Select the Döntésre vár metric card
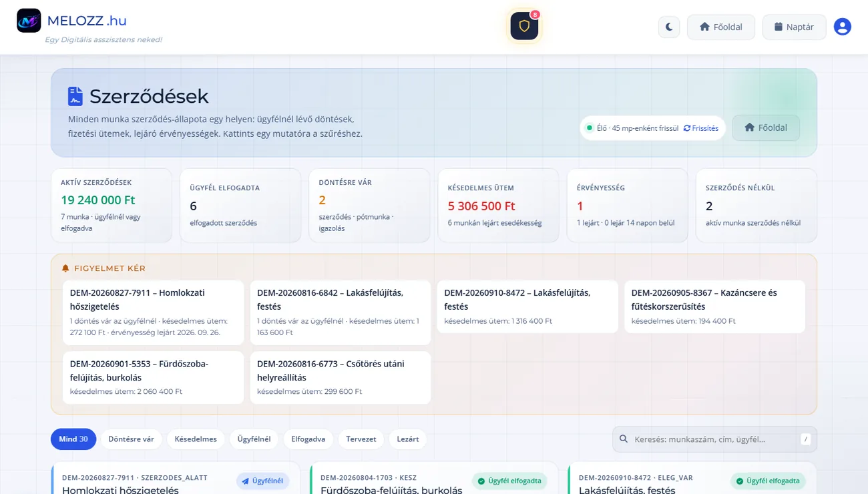This screenshot has height=494, width=868. (369, 206)
